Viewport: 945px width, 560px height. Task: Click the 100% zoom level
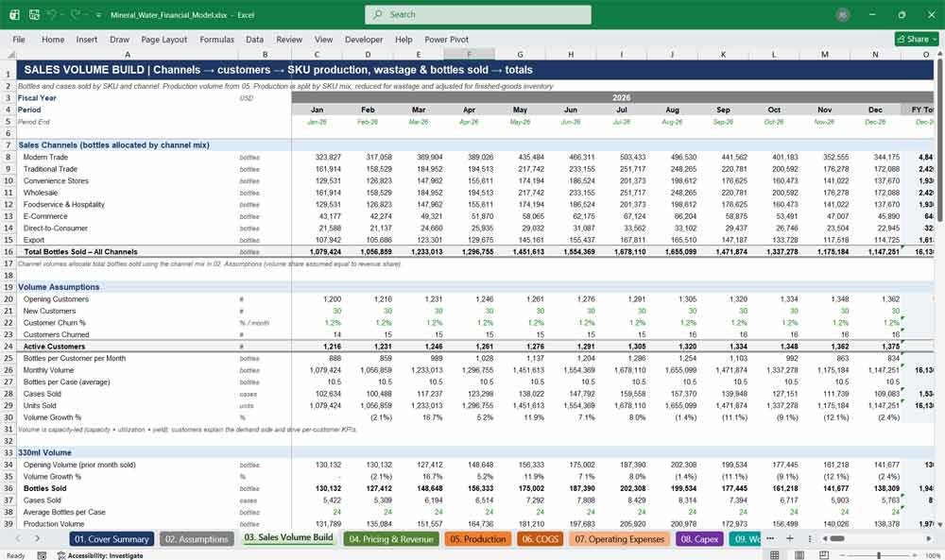(933, 555)
